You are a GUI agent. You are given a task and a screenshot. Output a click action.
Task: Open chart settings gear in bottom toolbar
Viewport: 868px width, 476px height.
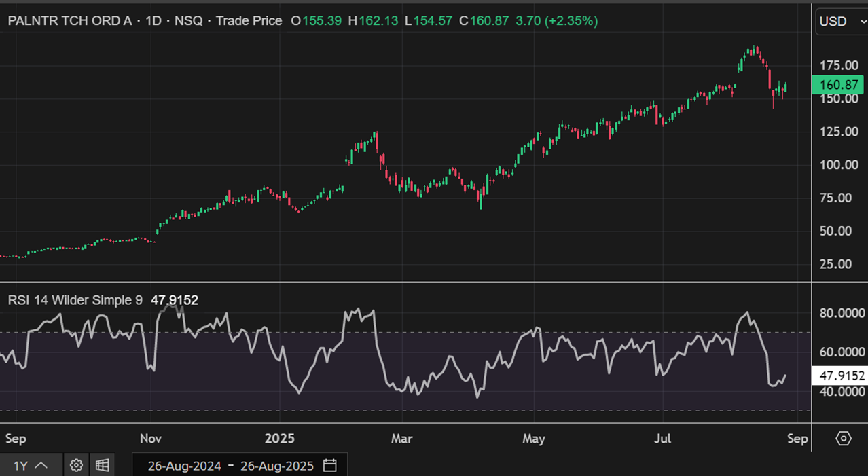76,465
